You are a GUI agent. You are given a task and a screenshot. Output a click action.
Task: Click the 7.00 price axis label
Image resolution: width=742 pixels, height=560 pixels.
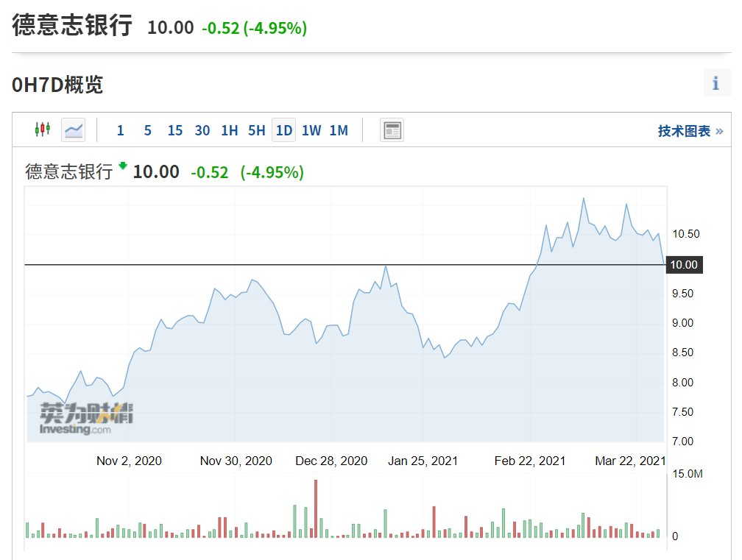[682, 442]
